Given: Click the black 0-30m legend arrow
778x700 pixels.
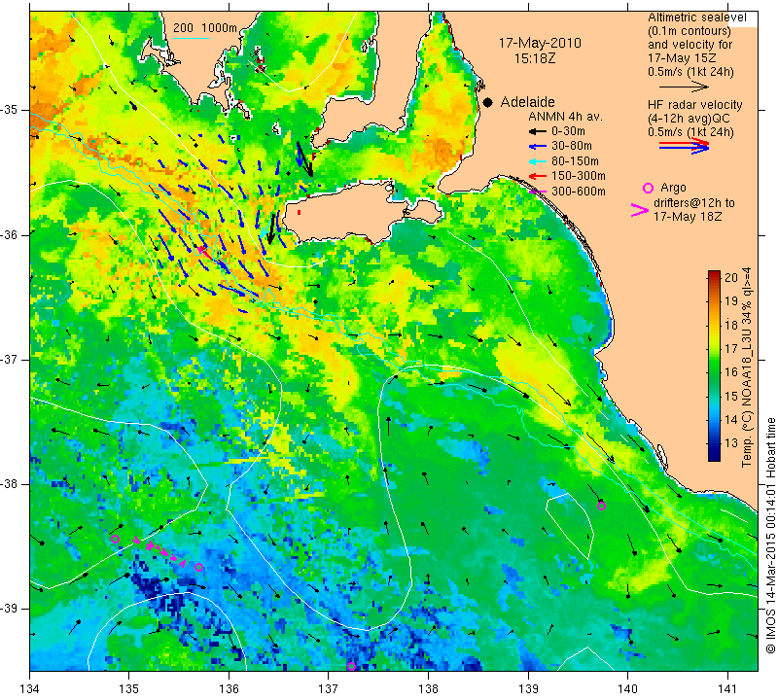Looking at the screenshot, I should [x=537, y=131].
